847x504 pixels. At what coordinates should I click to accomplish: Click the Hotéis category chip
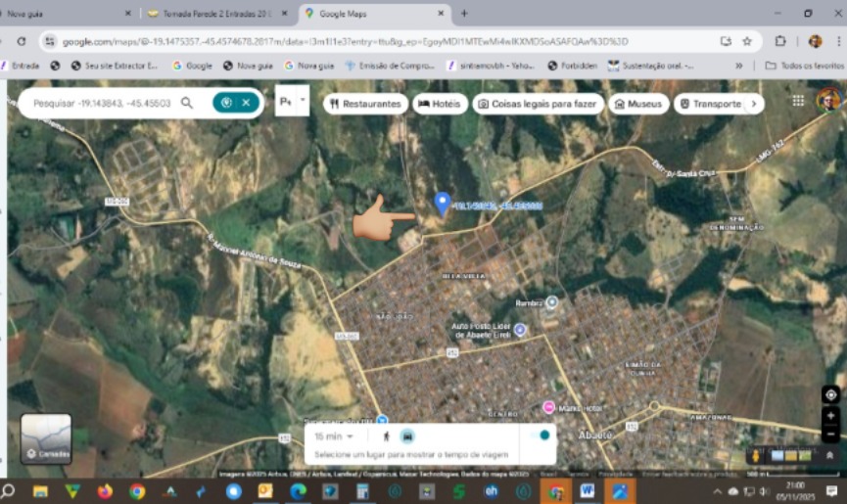440,104
